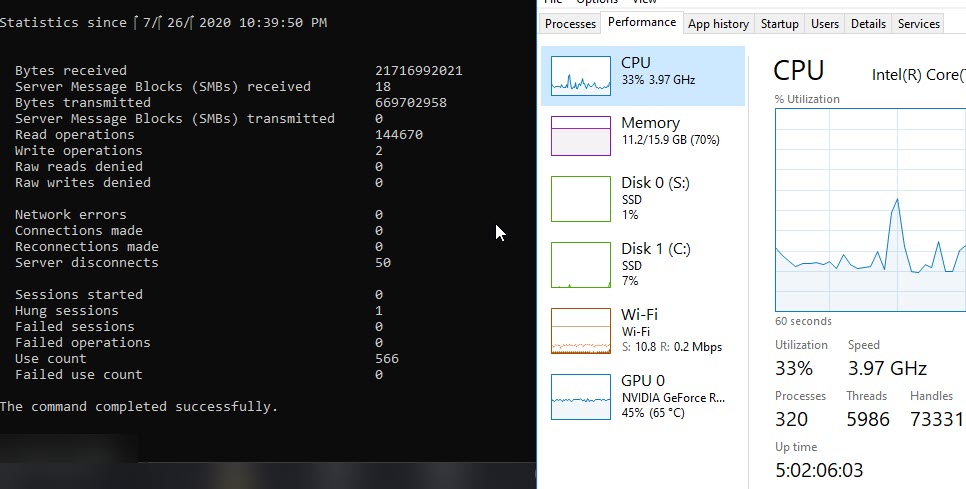Click the orange Wi-Fi graph thumbnail
966x489 pixels.
click(581, 330)
